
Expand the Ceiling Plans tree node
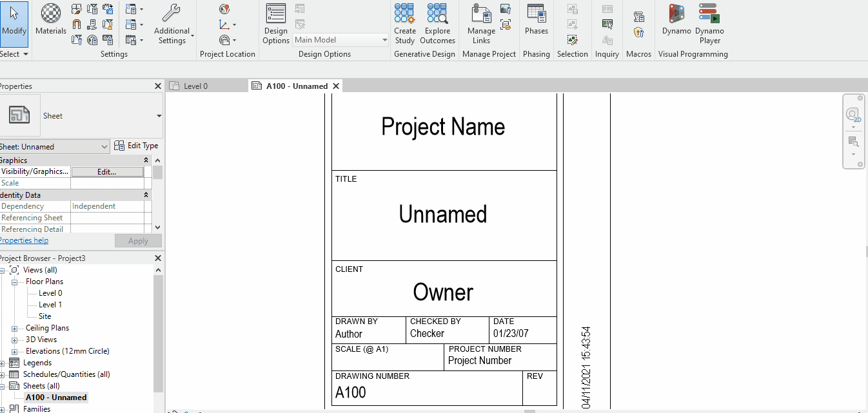(x=14, y=328)
